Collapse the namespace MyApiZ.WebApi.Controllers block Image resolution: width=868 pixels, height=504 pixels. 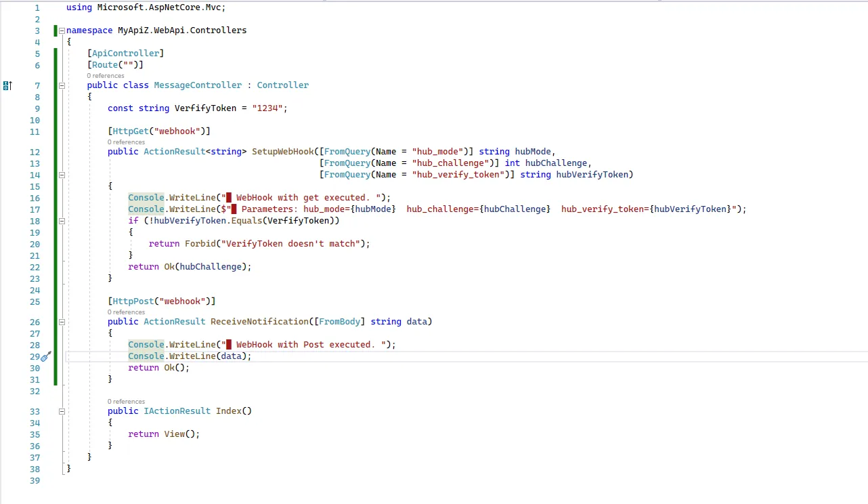62,30
